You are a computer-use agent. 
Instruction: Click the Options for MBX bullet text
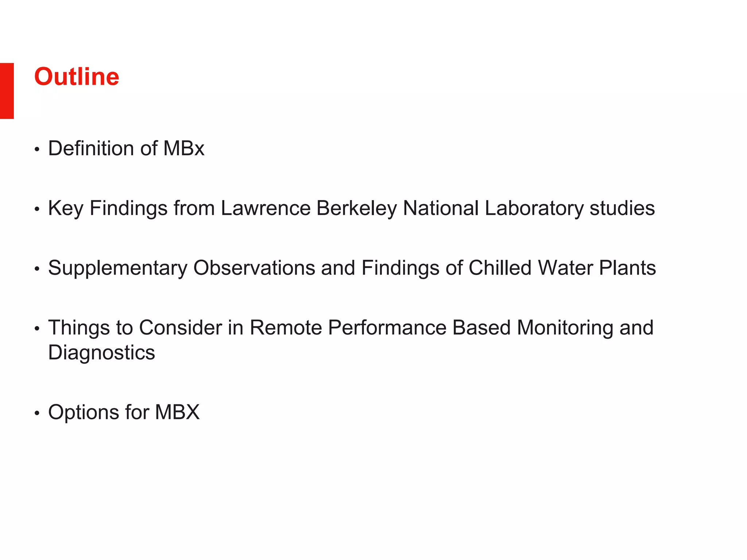click(x=124, y=412)
